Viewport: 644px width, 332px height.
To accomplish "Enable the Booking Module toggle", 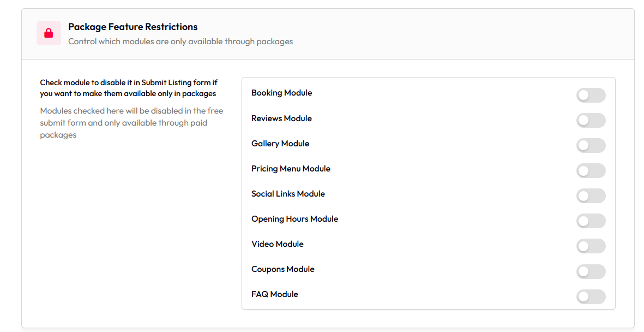I will pos(591,96).
